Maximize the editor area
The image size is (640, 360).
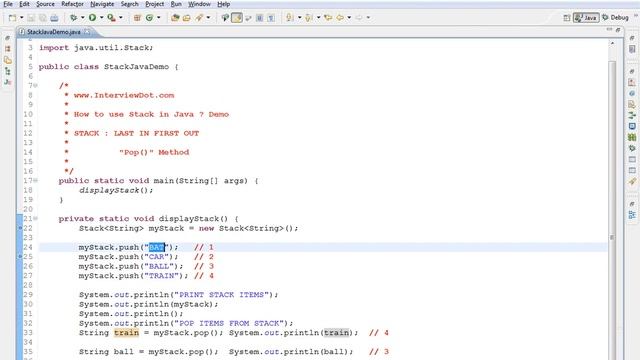618,30
